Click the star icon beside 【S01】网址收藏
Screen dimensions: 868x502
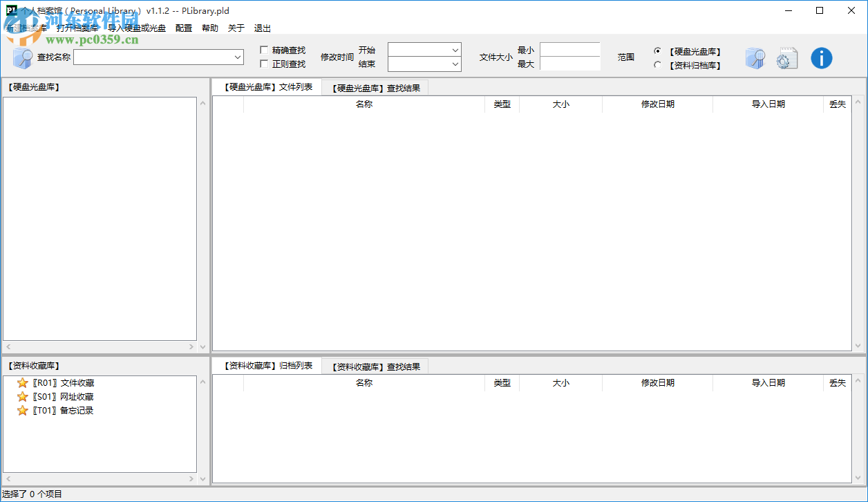(23, 396)
